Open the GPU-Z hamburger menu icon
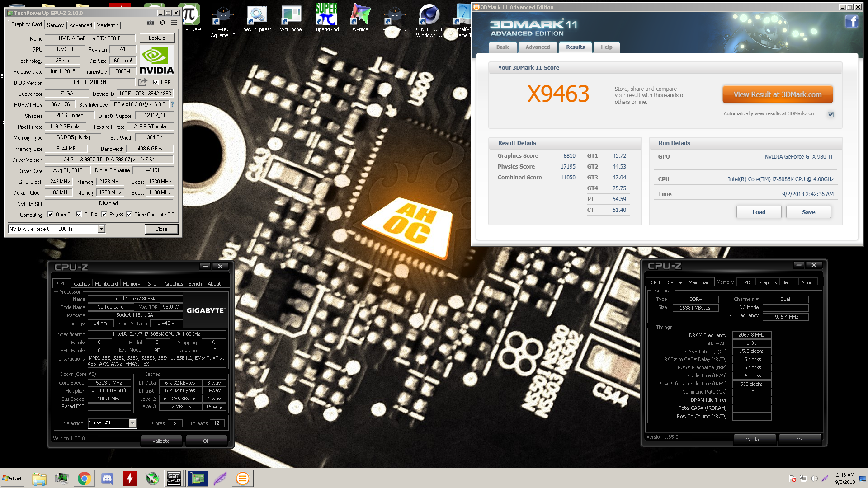The height and width of the screenshot is (488, 868). click(x=174, y=23)
